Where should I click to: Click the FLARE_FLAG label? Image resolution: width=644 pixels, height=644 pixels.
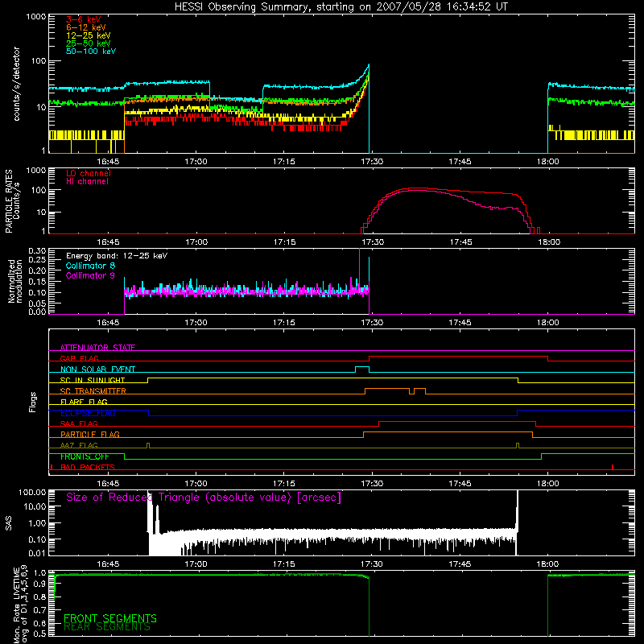pyautogui.click(x=84, y=402)
